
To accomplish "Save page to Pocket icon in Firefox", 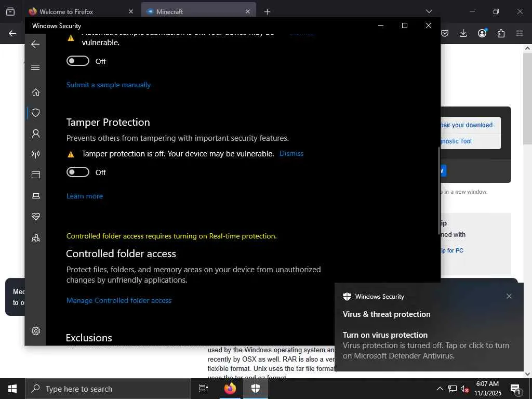I will (x=445, y=33).
